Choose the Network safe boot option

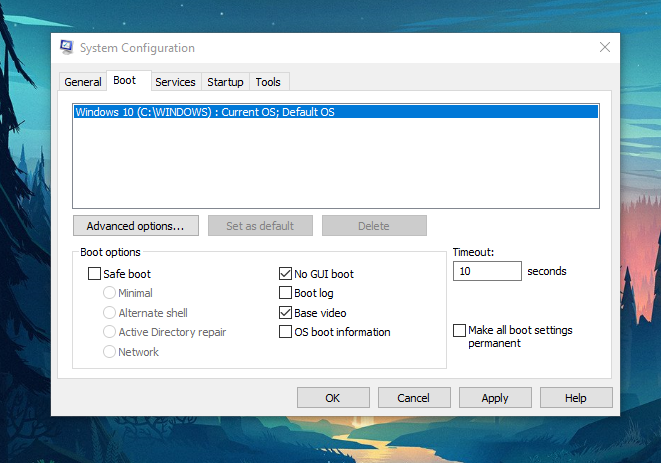click(x=109, y=351)
